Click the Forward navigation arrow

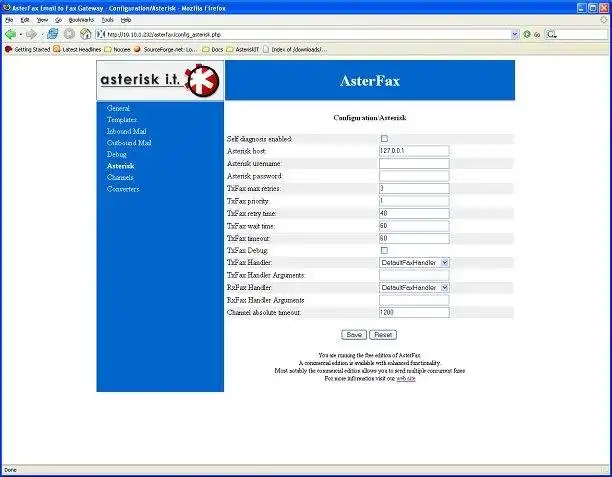pyautogui.click(x=31, y=34)
